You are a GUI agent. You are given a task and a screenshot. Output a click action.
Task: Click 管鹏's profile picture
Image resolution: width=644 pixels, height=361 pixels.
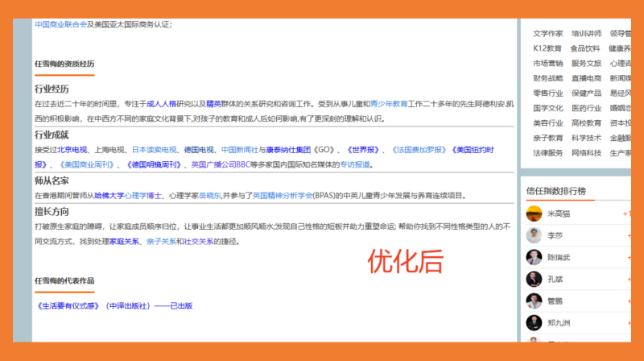click(535, 301)
